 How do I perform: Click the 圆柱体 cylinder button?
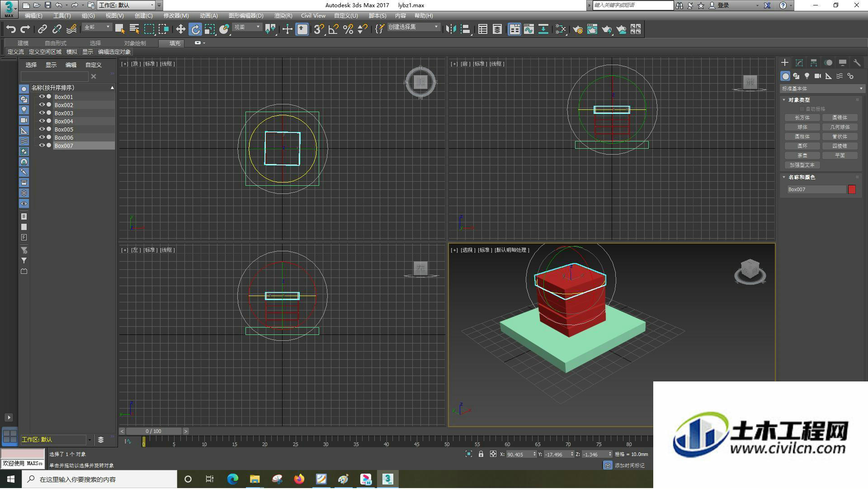802,137
